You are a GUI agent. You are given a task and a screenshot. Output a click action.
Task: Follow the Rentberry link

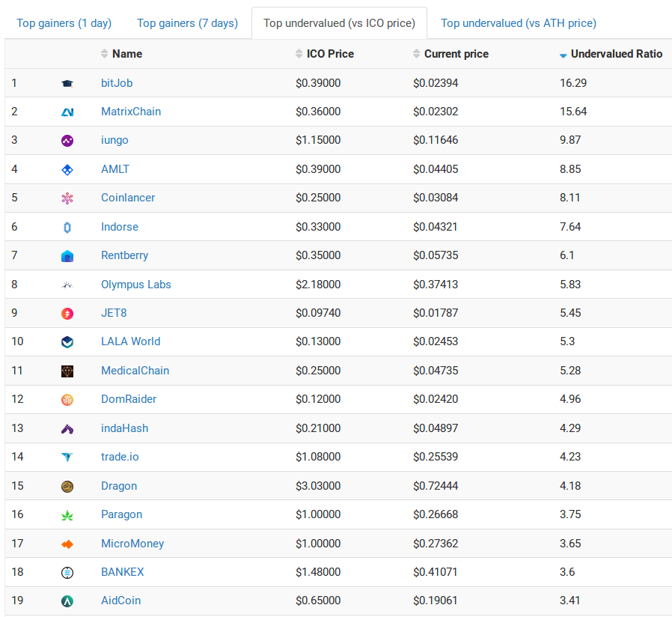124,255
